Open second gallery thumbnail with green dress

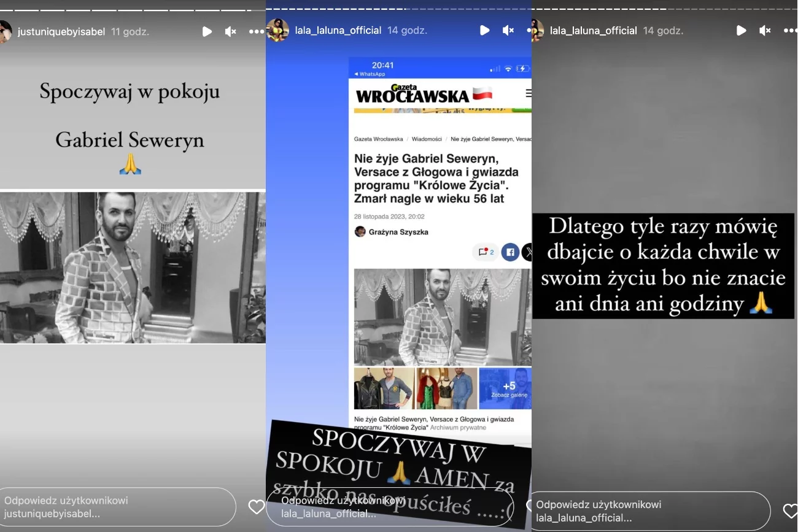446,388
